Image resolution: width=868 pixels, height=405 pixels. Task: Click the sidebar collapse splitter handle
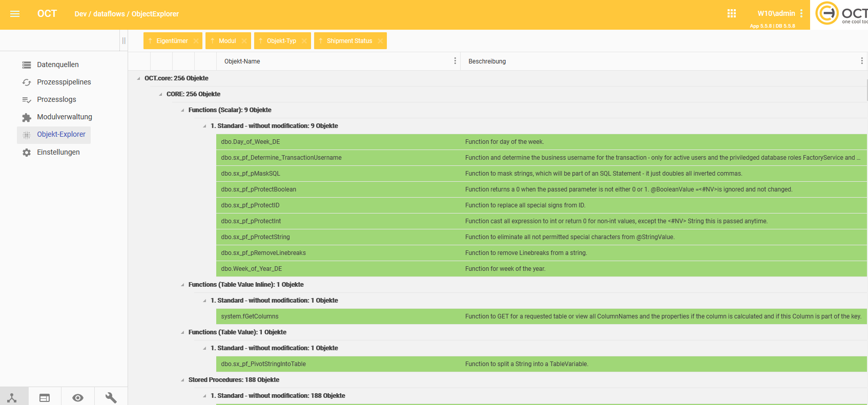123,40
